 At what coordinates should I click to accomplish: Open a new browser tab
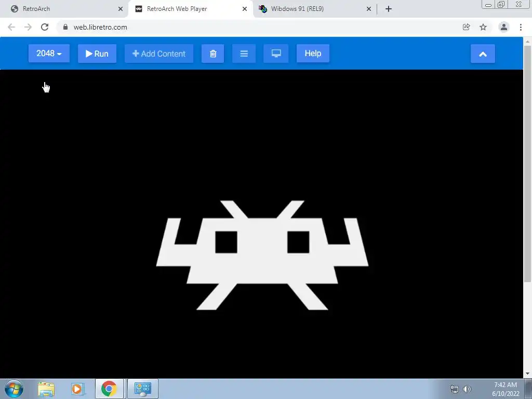point(389,9)
